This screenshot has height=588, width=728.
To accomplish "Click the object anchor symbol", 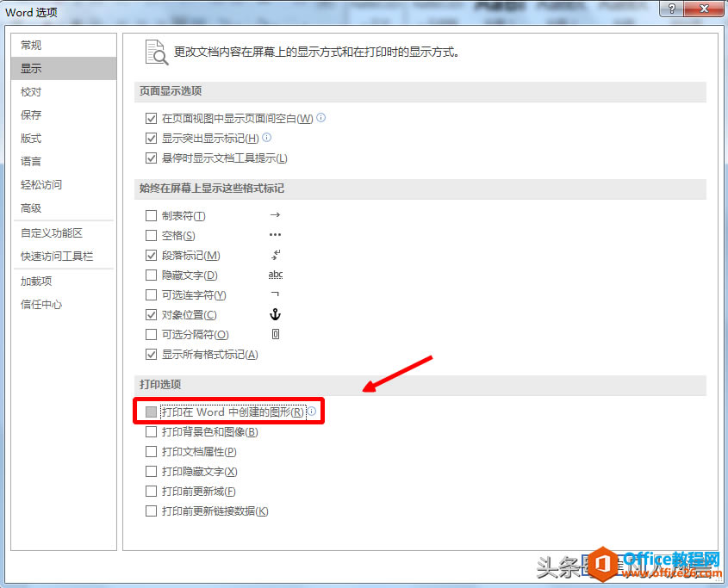I will 275,314.
